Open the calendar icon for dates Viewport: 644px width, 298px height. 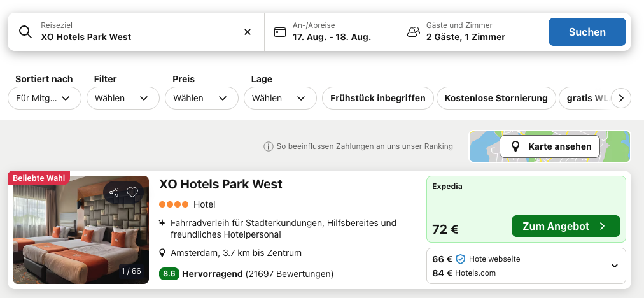click(280, 32)
